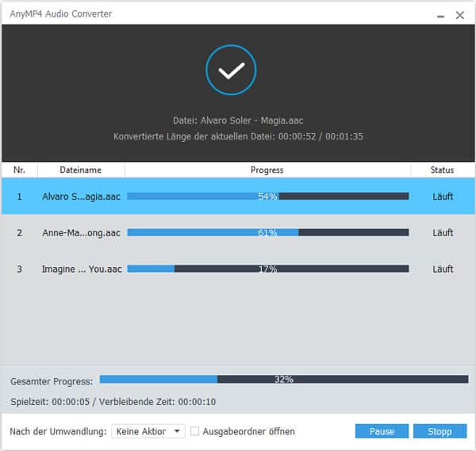Stop the conversion with the Stopp button
The image size is (476, 451).
[x=440, y=431]
